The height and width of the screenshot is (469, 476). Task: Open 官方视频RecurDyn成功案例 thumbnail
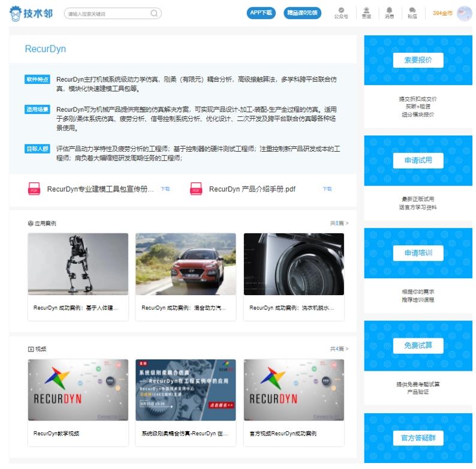pos(294,390)
